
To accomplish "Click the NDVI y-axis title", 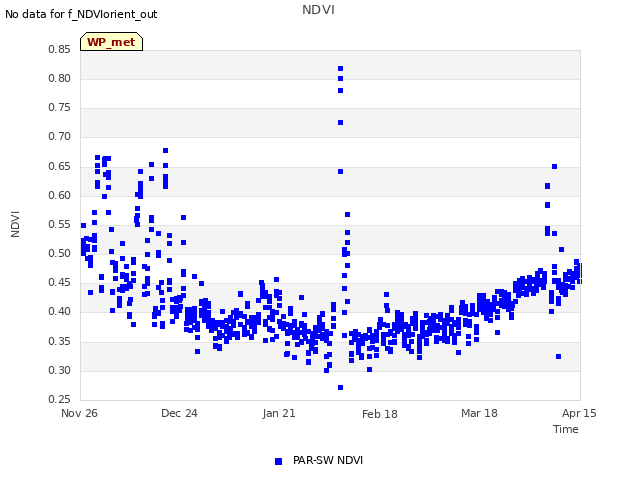I will (x=15, y=224).
